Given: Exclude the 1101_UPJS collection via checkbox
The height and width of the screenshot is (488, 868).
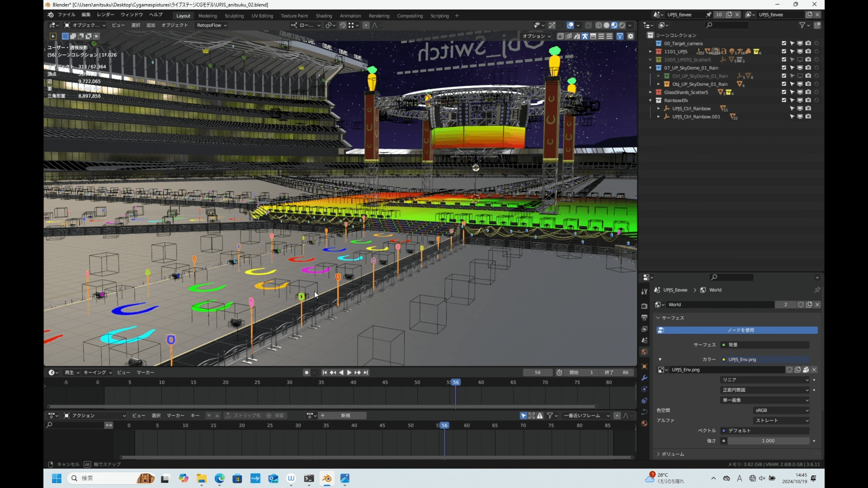Looking at the screenshot, I should [x=784, y=52].
